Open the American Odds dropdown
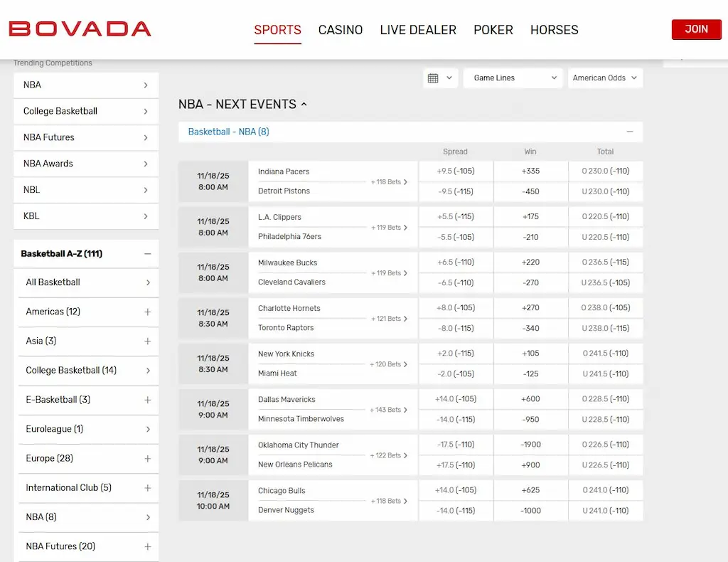This screenshot has width=728, height=562. (605, 78)
